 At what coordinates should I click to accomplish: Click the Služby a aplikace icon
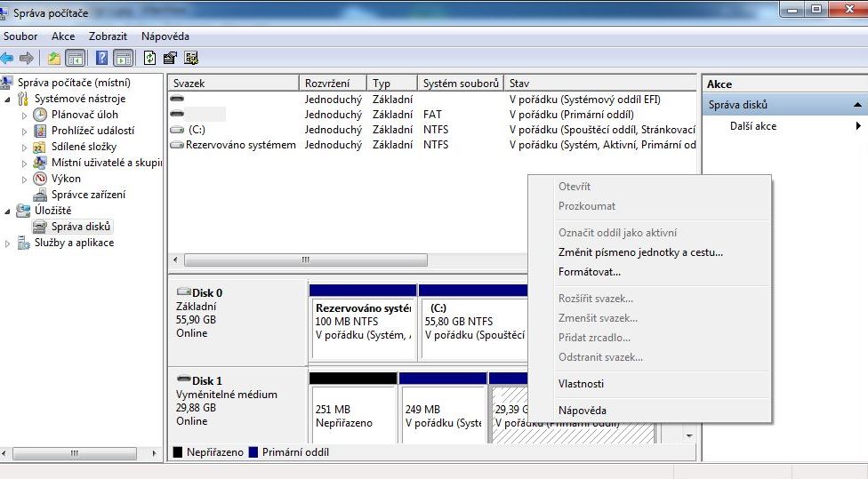pyautogui.click(x=24, y=243)
